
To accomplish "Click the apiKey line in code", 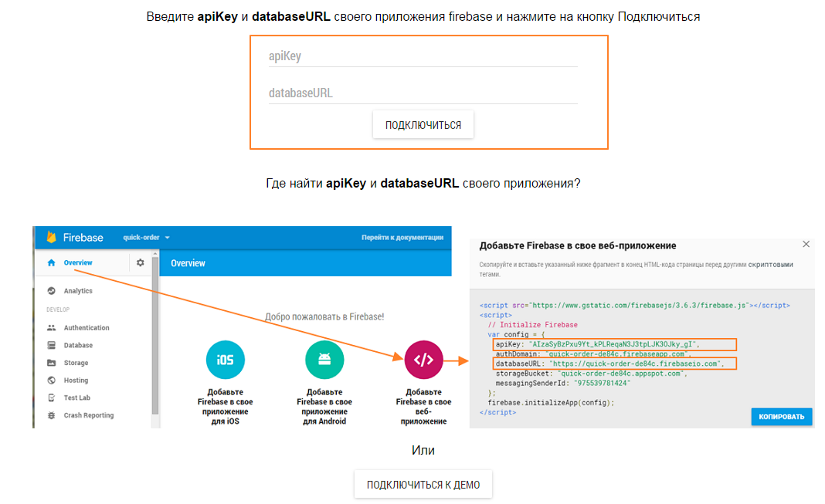I will click(x=615, y=344).
